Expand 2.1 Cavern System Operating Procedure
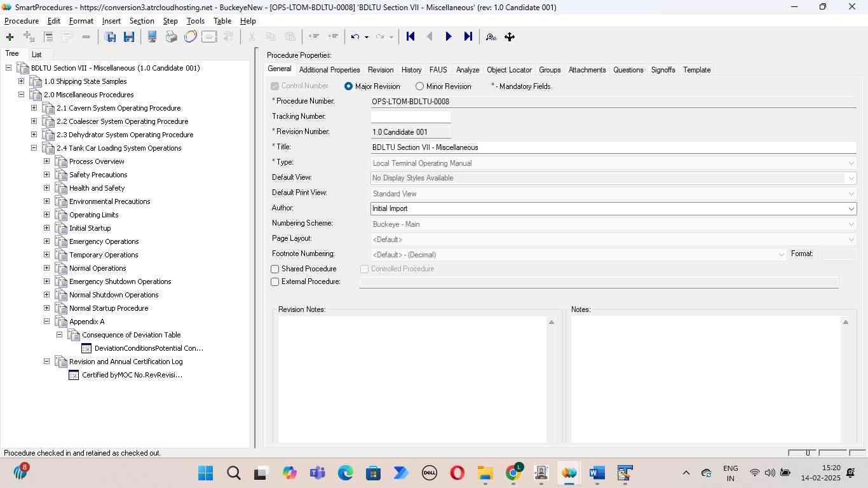The height and width of the screenshot is (488, 868). [34, 108]
